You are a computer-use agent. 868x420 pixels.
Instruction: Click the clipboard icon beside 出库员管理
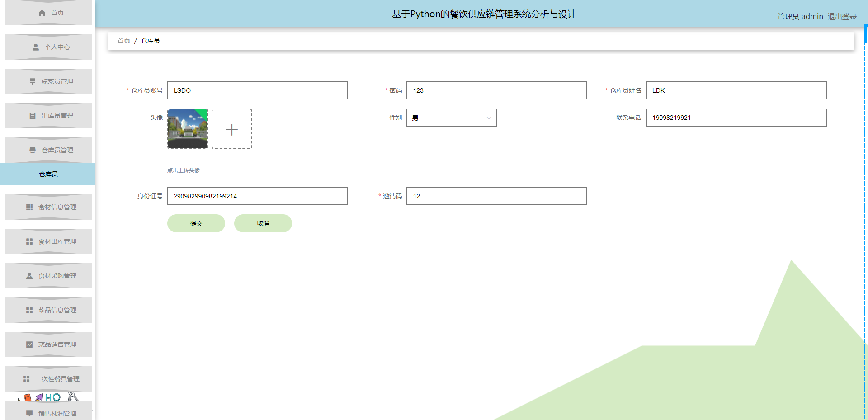coord(33,116)
